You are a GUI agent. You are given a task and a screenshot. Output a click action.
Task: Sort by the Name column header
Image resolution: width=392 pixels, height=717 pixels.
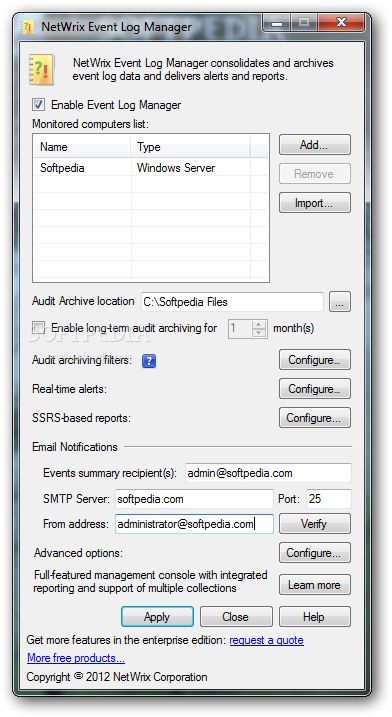pyautogui.click(x=82, y=147)
